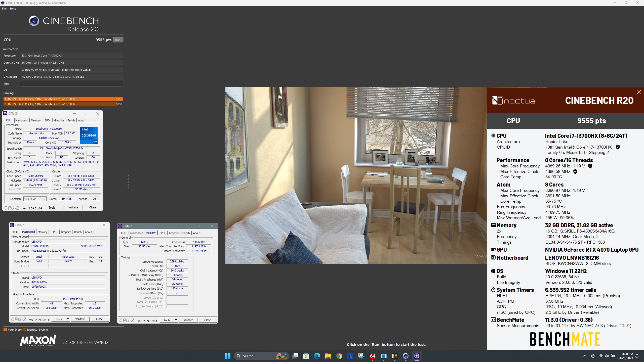Viewport: 644px width, 362px height.
Task: Click Validate in CPU-Z mainboard window
Action: pyautogui.click(x=80, y=319)
